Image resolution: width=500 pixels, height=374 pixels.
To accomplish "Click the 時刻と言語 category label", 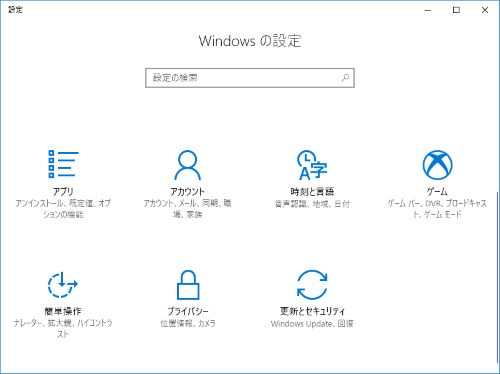I will click(312, 192).
